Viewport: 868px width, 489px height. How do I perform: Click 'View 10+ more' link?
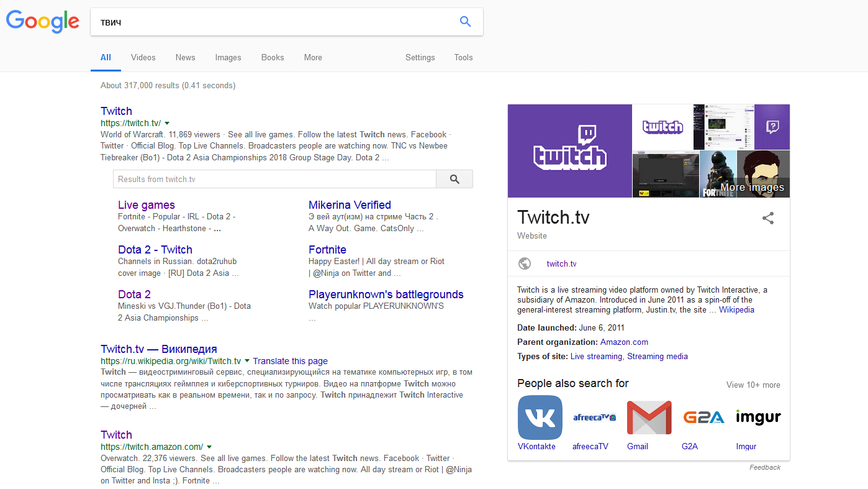point(753,385)
